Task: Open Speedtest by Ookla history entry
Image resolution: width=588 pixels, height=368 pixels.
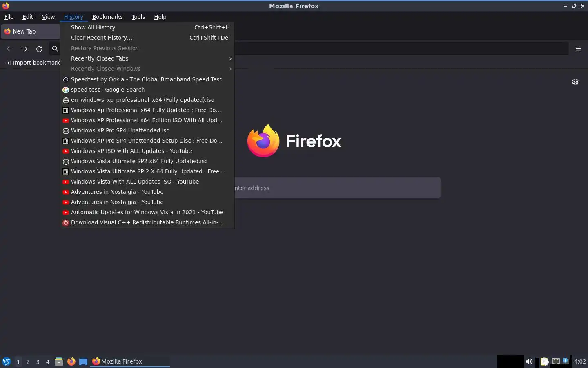Action: (x=147, y=79)
